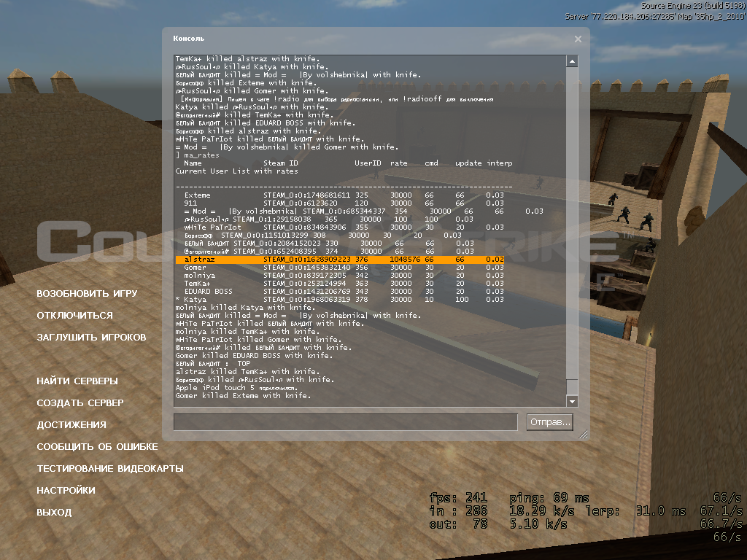Click the 'update' column header

468,163
